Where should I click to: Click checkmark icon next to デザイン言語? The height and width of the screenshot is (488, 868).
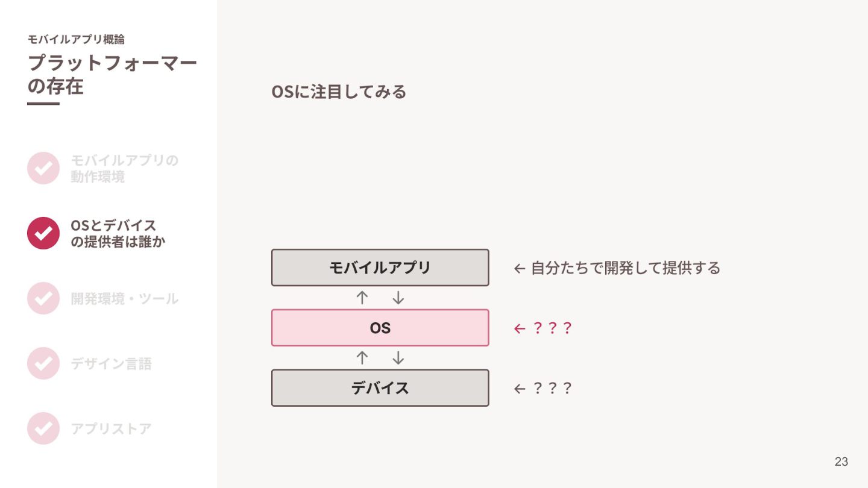click(x=43, y=363)
